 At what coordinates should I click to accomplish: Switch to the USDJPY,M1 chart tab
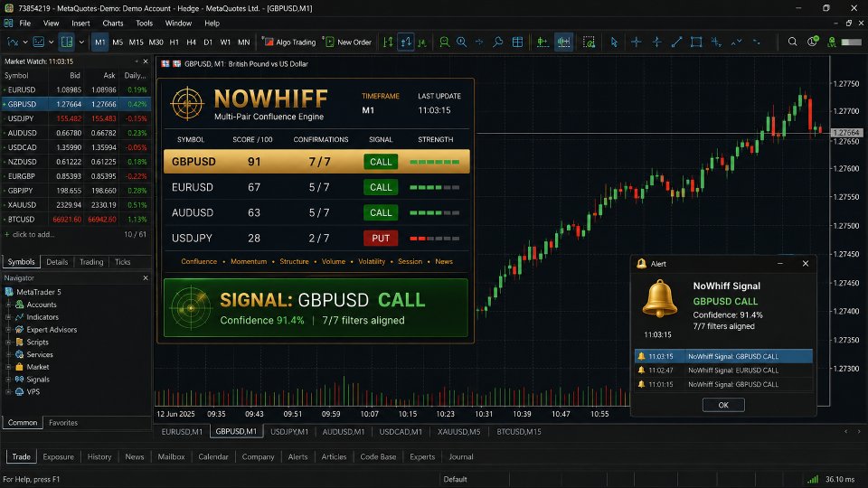[x=289, y=432]
